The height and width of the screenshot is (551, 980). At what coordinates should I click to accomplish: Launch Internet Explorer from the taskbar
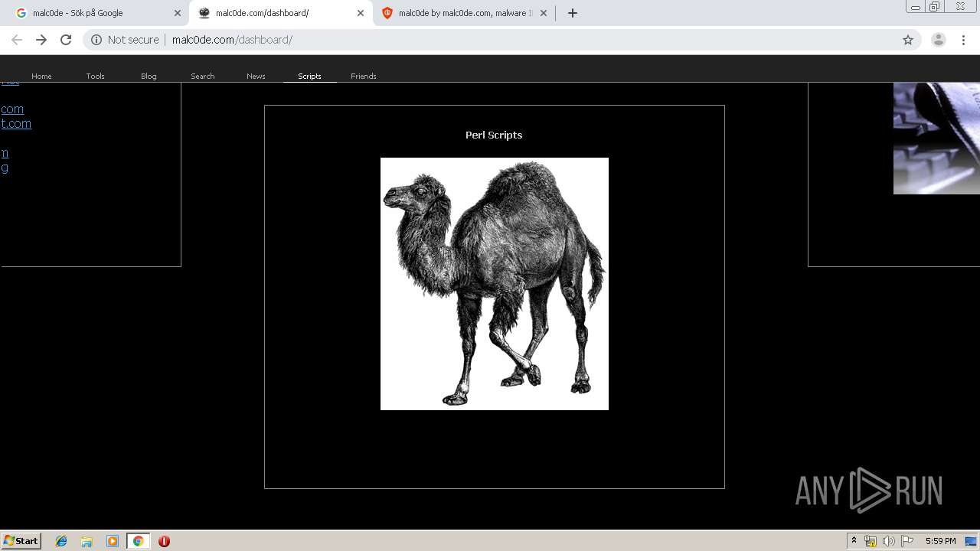(61, 541)
